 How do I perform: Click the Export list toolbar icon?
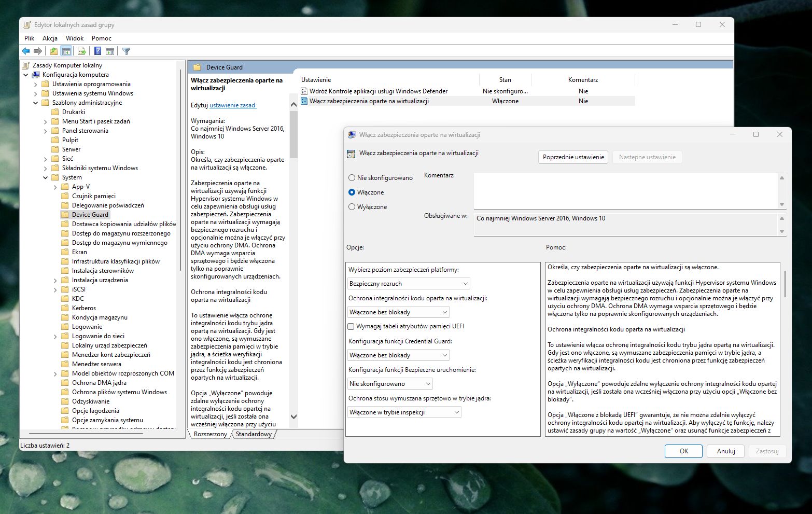[x=81, y=51]
